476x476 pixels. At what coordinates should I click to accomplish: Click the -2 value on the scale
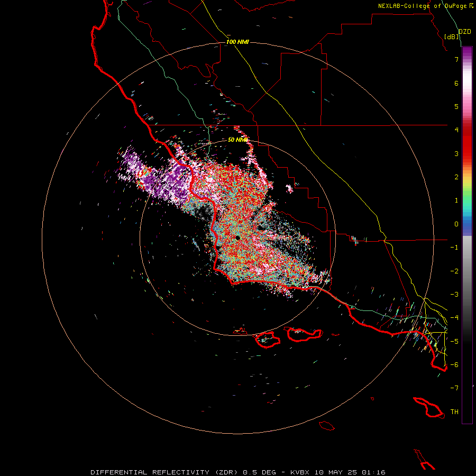[x=454, y=271]
